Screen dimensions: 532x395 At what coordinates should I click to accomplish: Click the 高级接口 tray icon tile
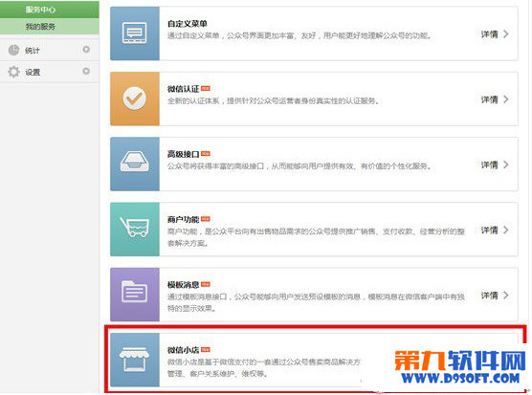click(x=135, y=164)
